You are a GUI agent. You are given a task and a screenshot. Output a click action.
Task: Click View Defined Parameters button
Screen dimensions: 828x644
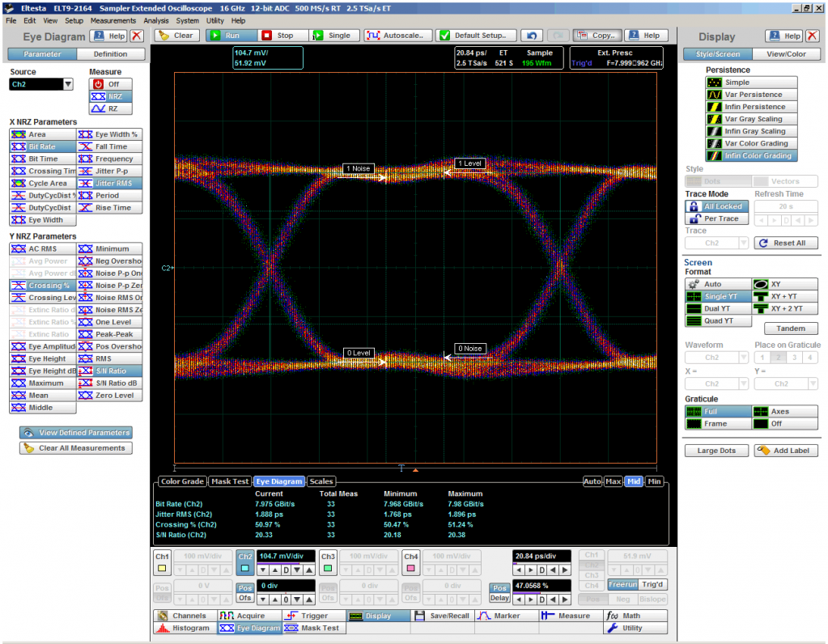coord(76,433)
